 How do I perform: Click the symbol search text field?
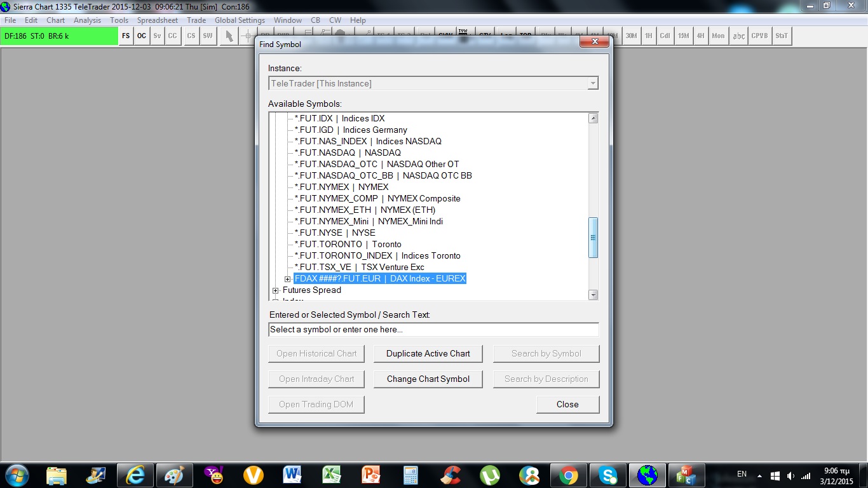[x=433, y=330]
